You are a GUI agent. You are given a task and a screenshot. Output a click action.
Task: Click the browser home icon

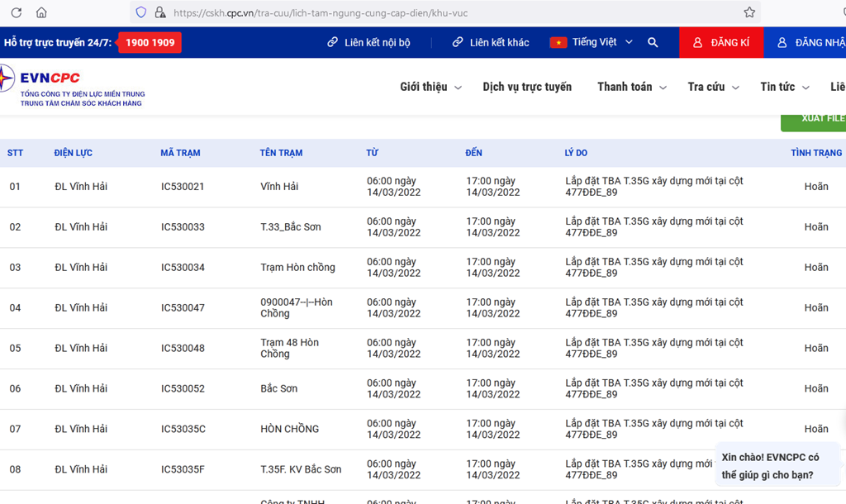click(x=41, y=12)
